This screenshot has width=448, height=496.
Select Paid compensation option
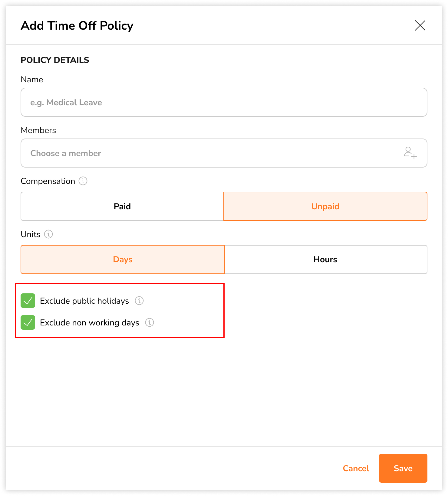click(122, 206)
